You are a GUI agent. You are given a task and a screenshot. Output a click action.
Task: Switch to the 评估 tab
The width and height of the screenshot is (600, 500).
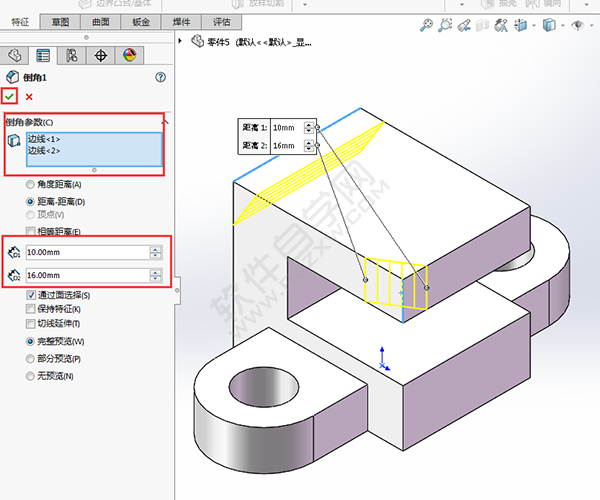click(222, 22)
